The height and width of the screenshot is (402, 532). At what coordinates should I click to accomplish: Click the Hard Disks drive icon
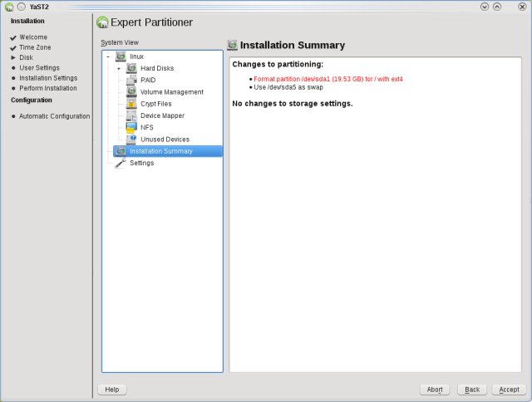(131, 68)
